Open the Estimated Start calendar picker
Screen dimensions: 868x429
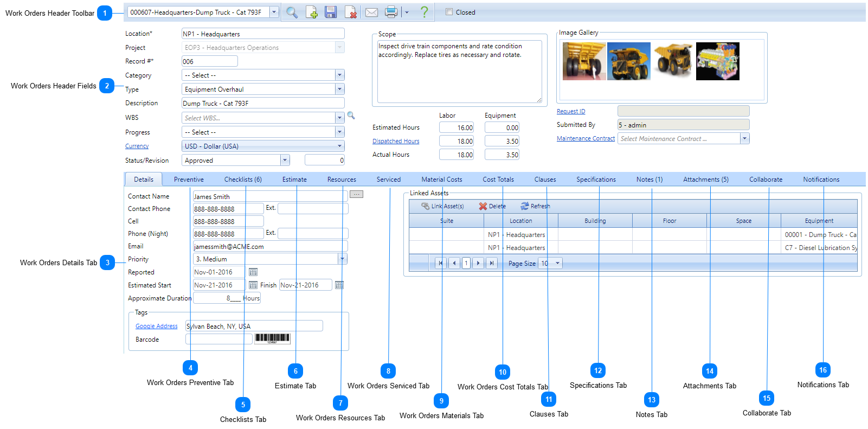pos(253,285)
